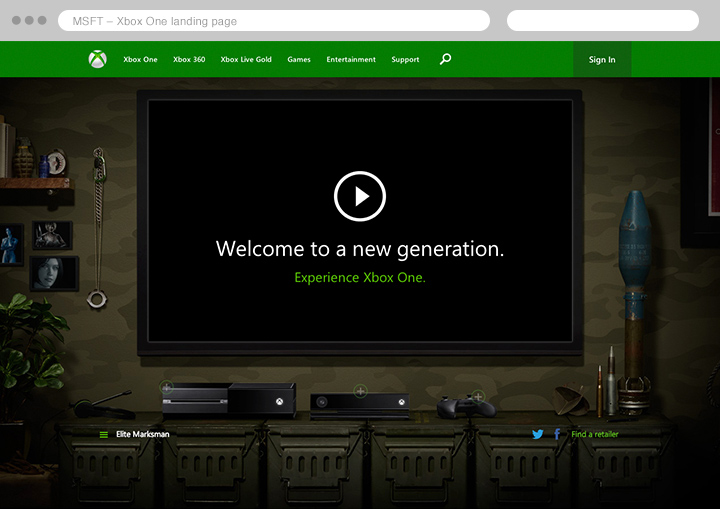The height and width of the screenshot is (509, 720).
Task: Go to the Games section
Action: [x=299, y=60]
